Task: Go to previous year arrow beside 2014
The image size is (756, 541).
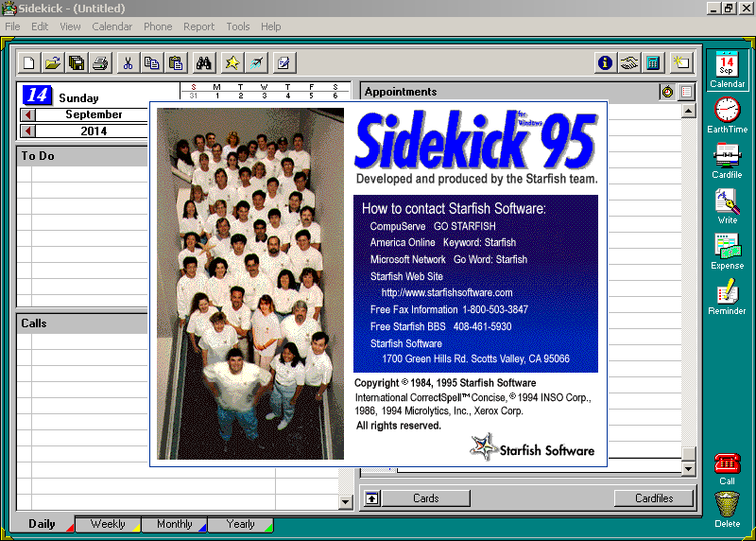Action: click(x=28, y=131)
